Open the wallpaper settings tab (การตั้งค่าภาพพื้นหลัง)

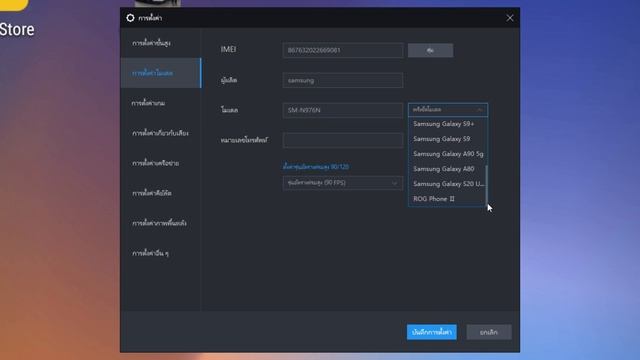pyautogui.click(x=161, y=223)
